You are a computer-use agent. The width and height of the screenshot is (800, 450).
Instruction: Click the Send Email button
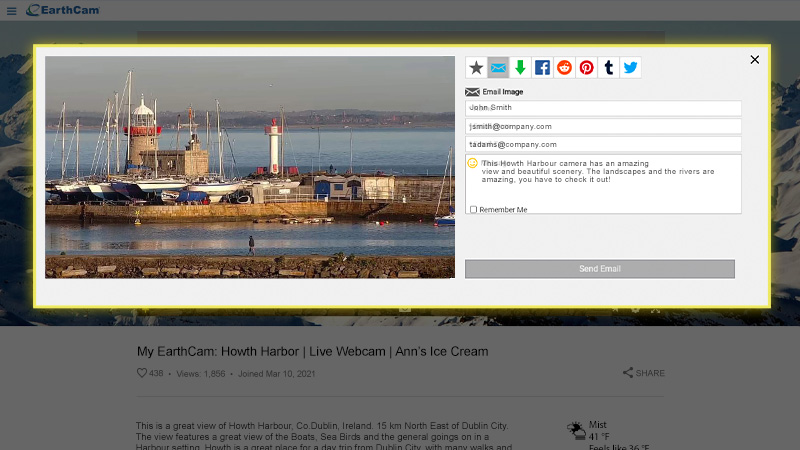click(600, 269)
